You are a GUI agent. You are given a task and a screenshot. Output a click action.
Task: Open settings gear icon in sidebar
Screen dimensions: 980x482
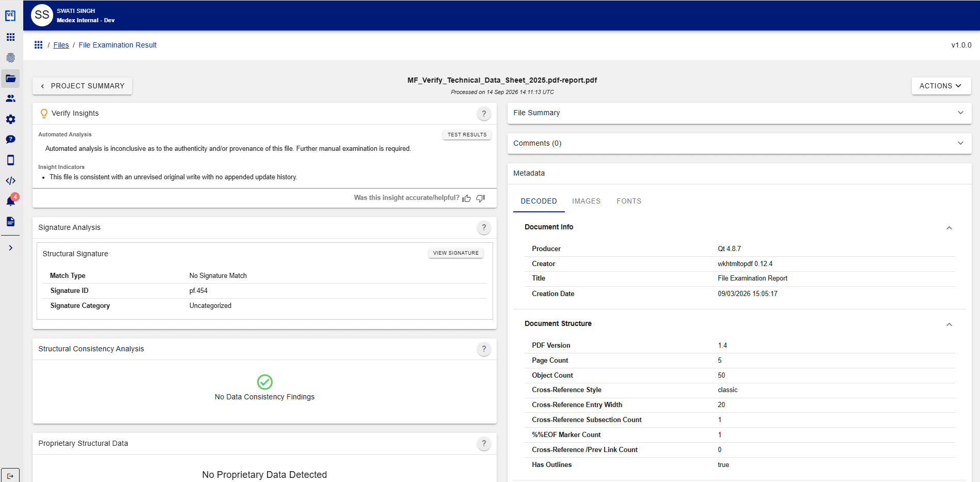tap(10, 119)
